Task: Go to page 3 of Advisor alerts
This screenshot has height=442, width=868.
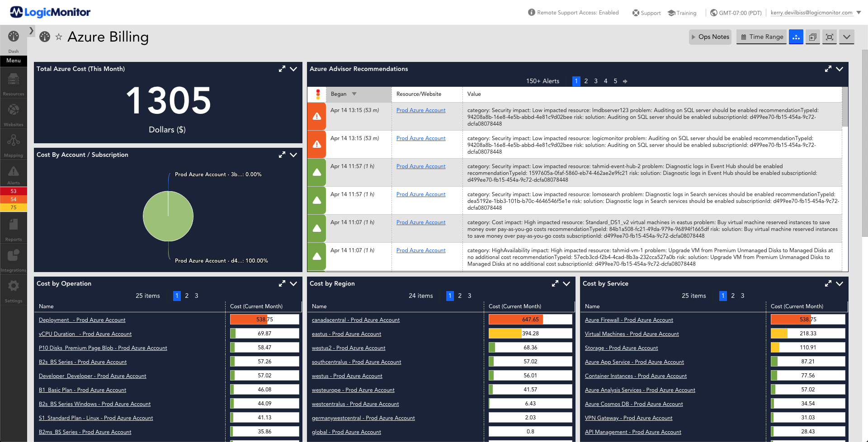Action: click(596, 81)
